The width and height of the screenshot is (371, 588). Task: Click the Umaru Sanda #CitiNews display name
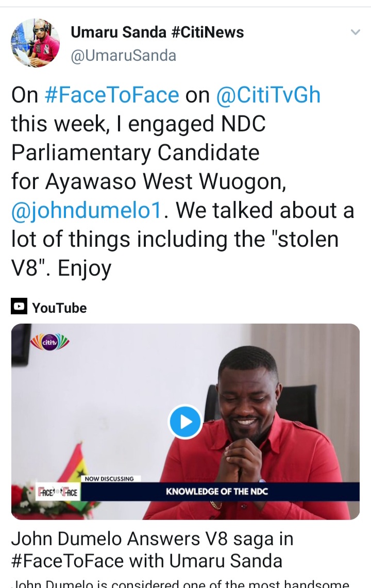pyautogui.click(x=157, y=33)
